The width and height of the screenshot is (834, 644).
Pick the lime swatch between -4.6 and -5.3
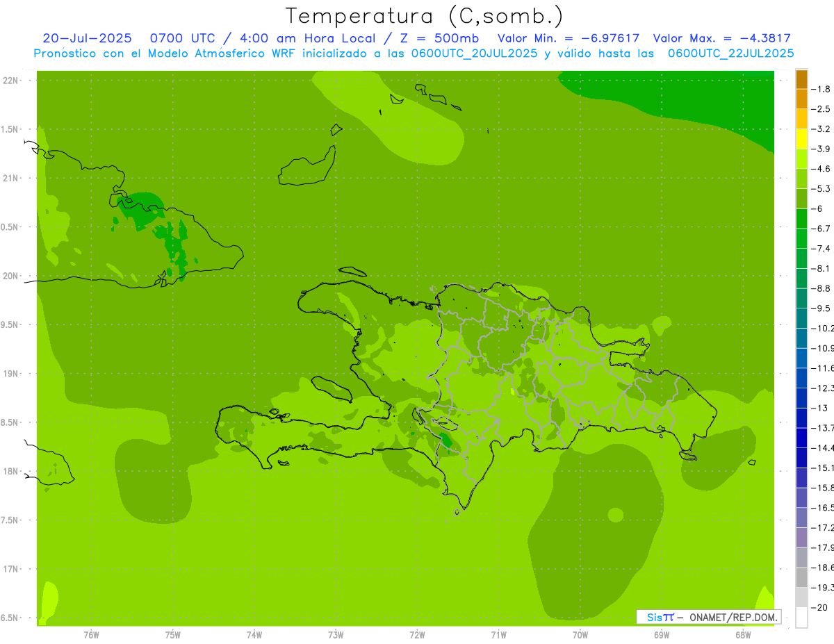(801, 179)
